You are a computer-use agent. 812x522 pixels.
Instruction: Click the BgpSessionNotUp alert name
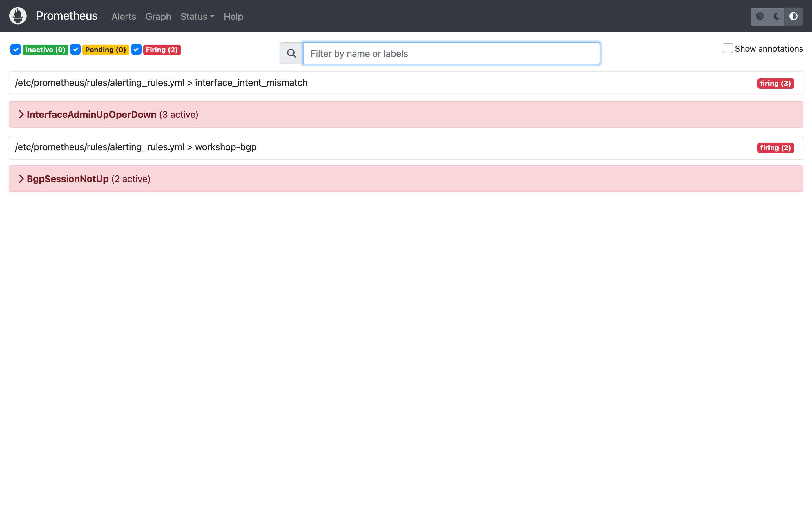click(68, 179)
